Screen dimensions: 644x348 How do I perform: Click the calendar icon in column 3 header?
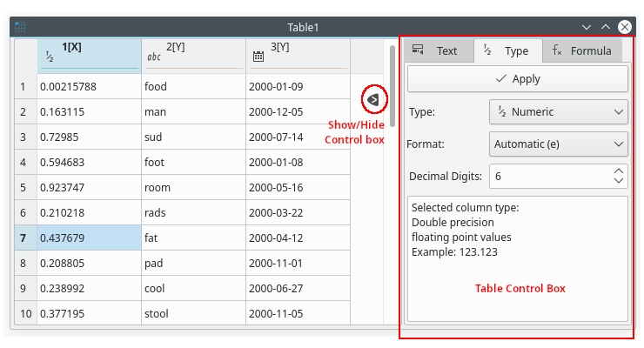(258, 57)
